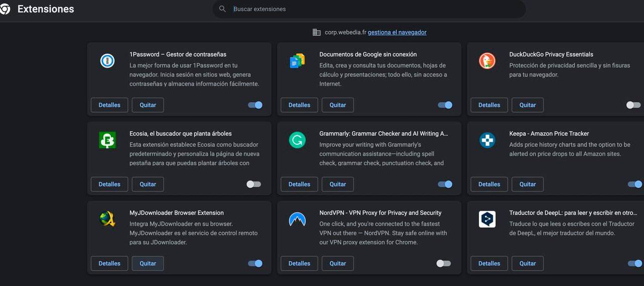Screen dimensions: 644x286
Task: Open Detalles for MyJDownloader
Action: point(109,263)
